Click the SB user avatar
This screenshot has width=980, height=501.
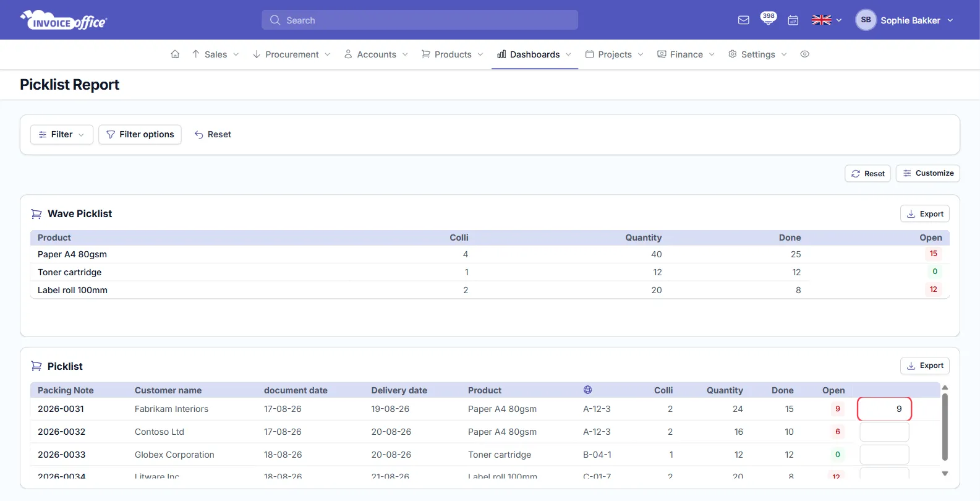point(866,20)
